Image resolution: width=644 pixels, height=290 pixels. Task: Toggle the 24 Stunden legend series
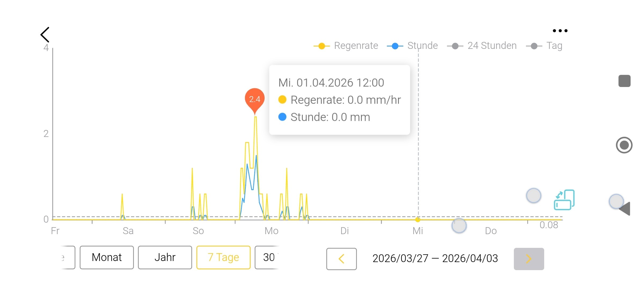pos(482,46)
